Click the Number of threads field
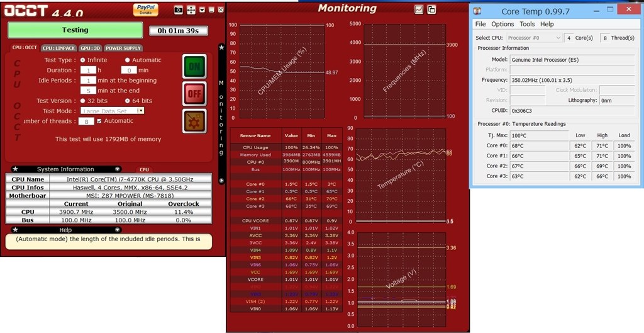644x333 pixels. pos(87,121)
